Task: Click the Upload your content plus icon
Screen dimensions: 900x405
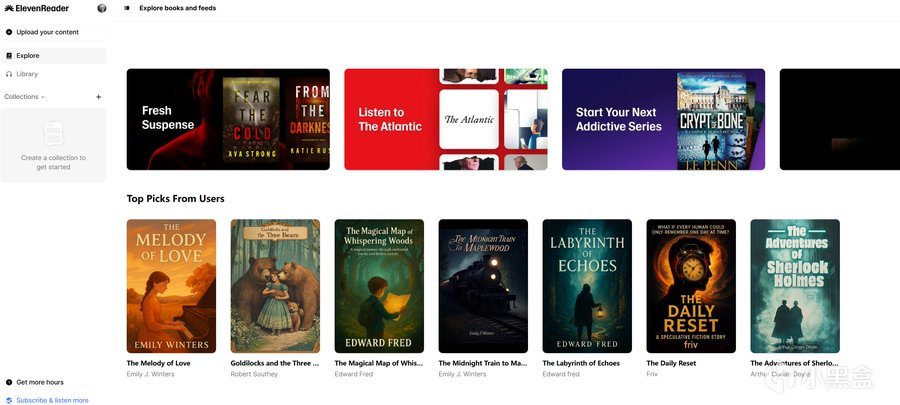Action: pos(9,32)
